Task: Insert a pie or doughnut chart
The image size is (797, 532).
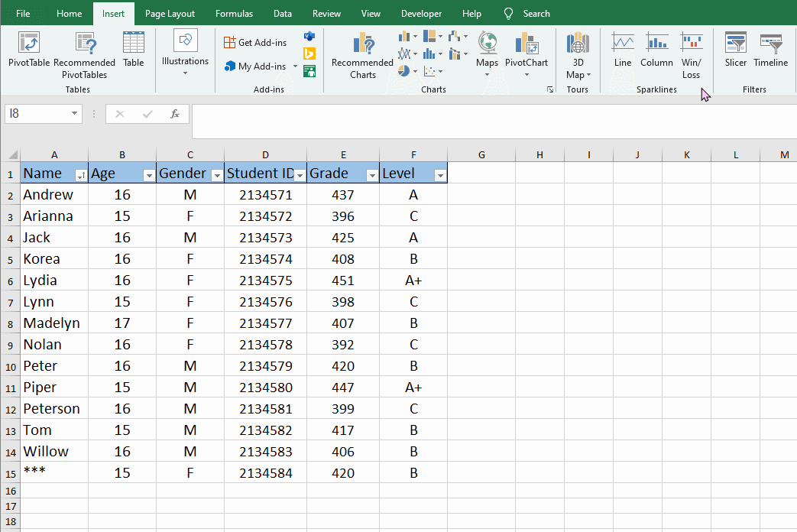Action: [x=407, y=70]
